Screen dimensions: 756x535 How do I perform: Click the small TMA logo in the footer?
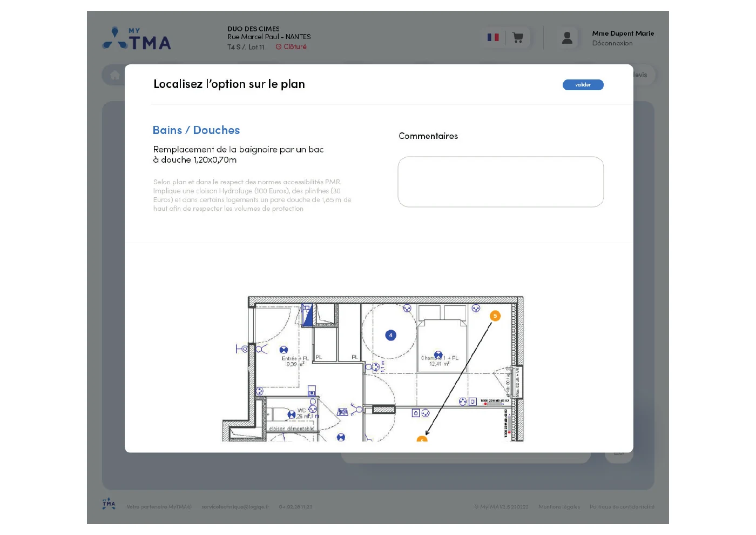point(109,504)
